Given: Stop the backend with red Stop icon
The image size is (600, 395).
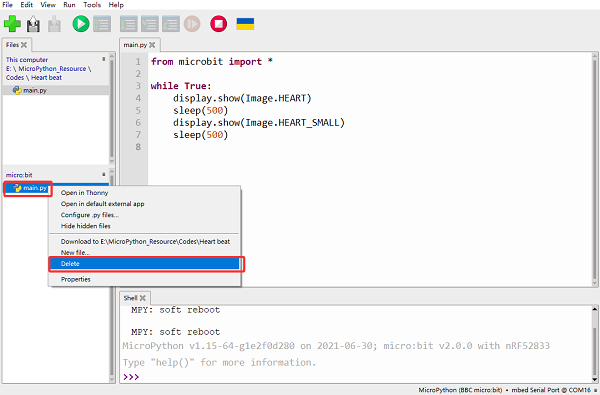Looking at the screenshot, I should click(218, 24).
